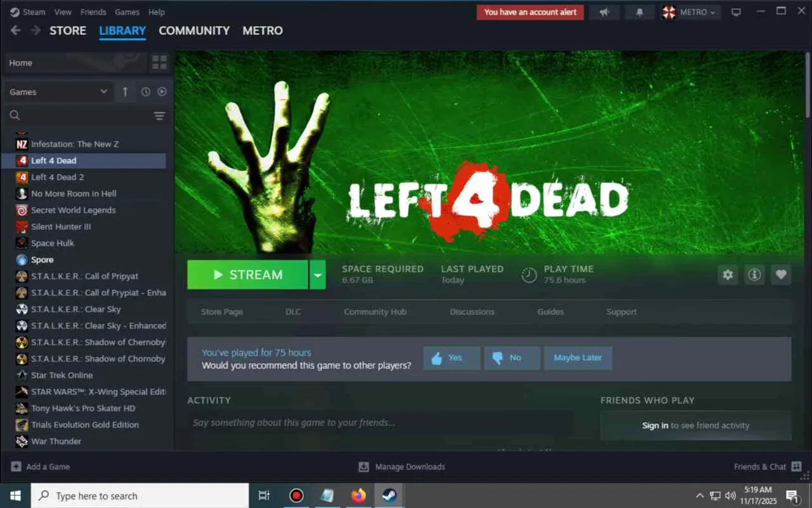Image resolution: width=812 pixels, height=508 pixels.
Task: Open the Games collection dropdown
Action: pos(59,92)
